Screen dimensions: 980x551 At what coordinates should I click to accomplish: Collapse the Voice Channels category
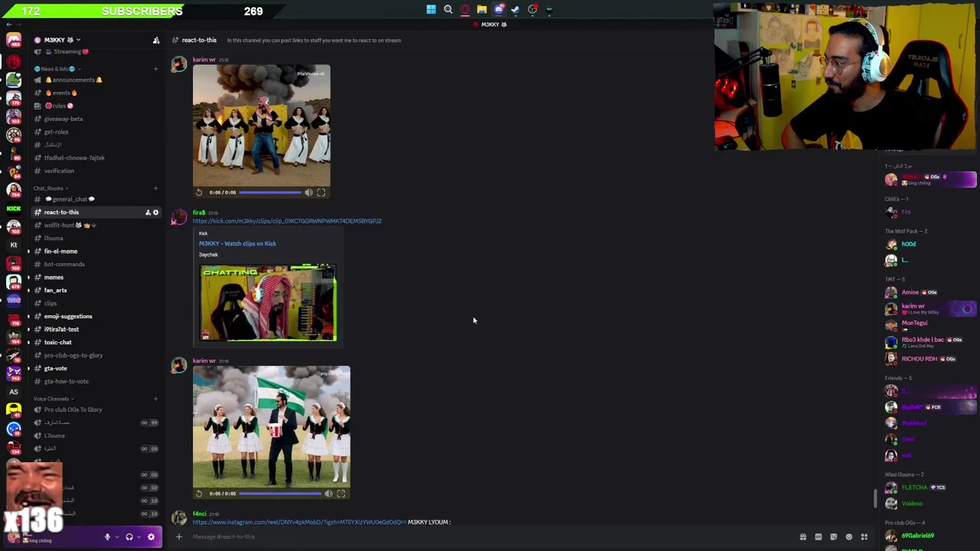coord(54,399)
